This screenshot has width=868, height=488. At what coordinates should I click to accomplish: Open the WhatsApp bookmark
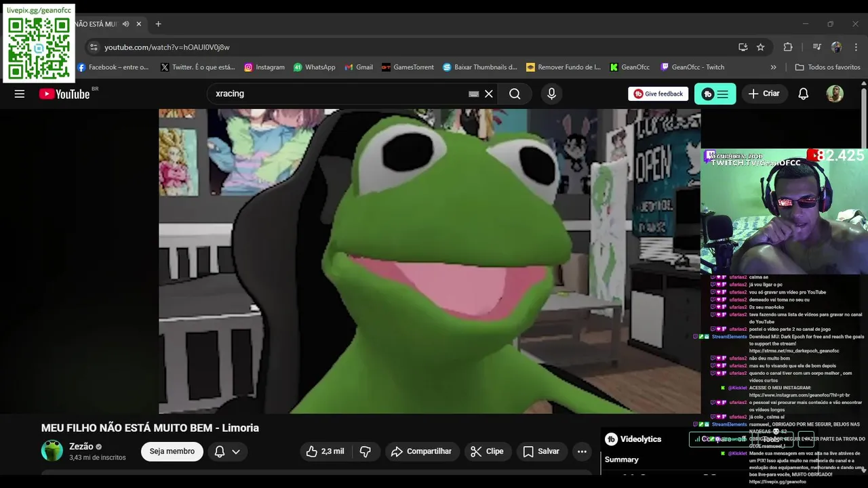click(315, 67)
